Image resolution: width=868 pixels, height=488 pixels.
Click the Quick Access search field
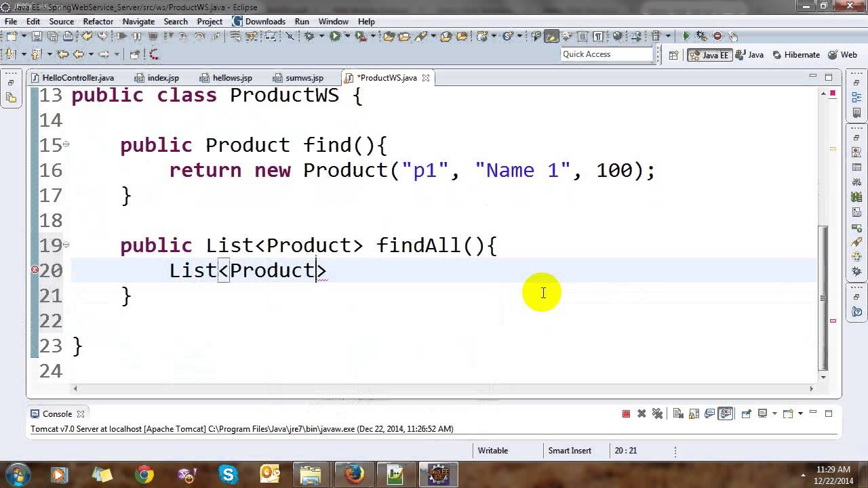coord(606,54)
